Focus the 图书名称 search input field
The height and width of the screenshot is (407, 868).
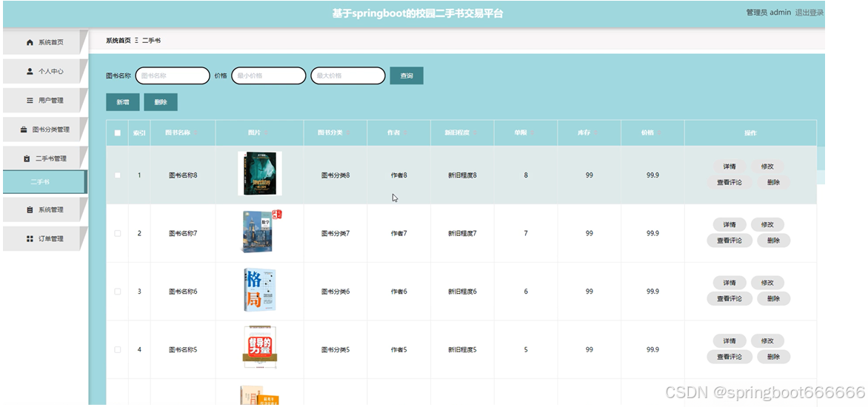(173, 75)
